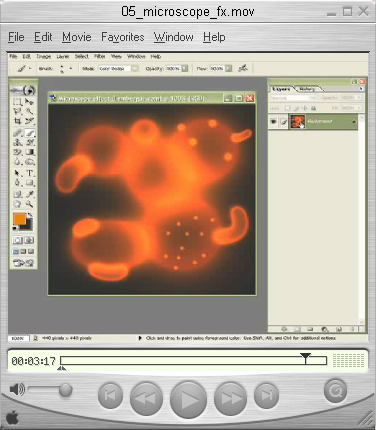Click the Apple logo in QuickTime player
The image size is (376, 430).
pyautogui.click(x=12, y=418)
